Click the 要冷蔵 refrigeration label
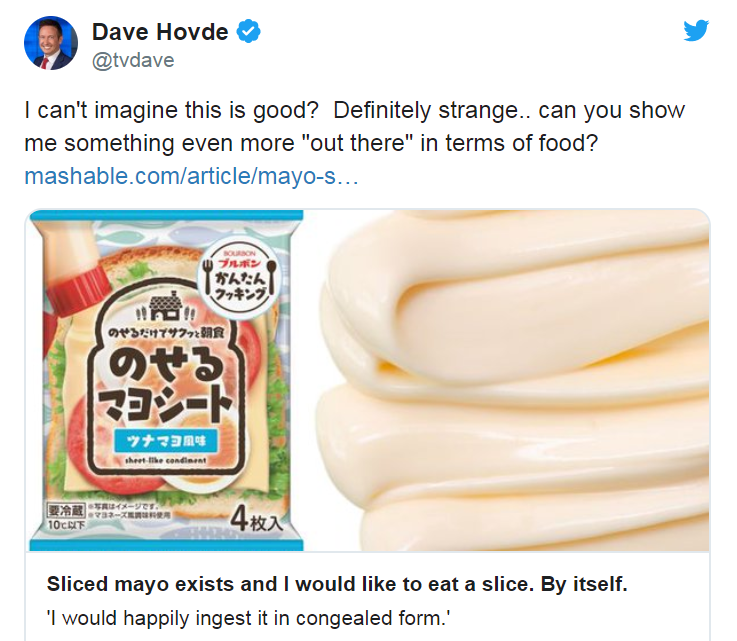 tap(66, 510)
